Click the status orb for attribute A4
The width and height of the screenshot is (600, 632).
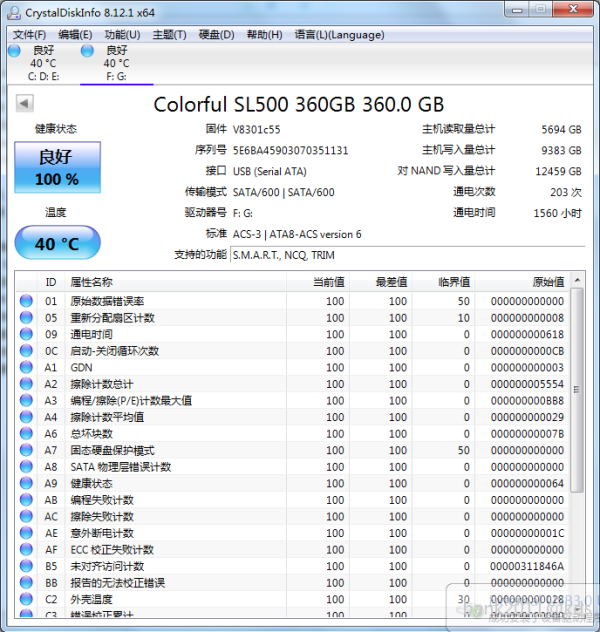pos(26,417)
